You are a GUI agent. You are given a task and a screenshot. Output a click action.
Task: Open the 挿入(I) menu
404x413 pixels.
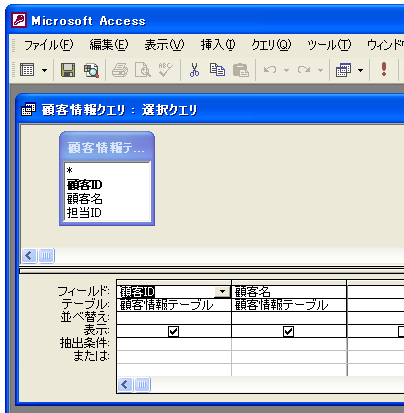point(218,45)
